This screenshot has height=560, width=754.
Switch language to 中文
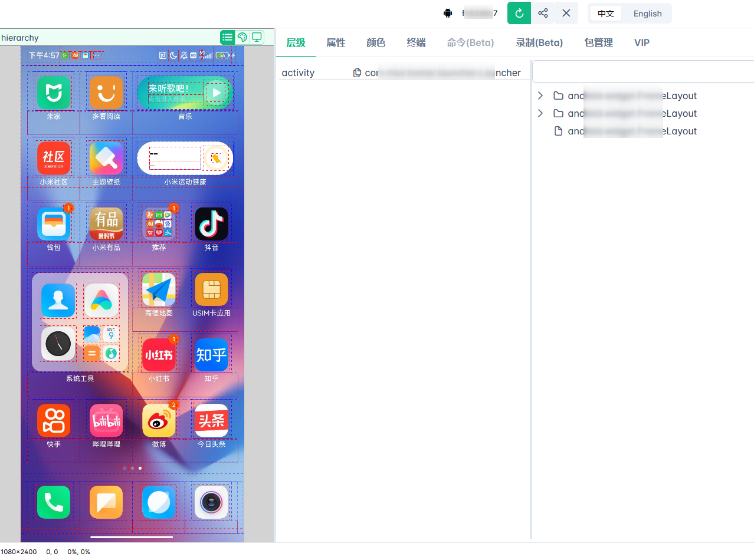[606, 14]
